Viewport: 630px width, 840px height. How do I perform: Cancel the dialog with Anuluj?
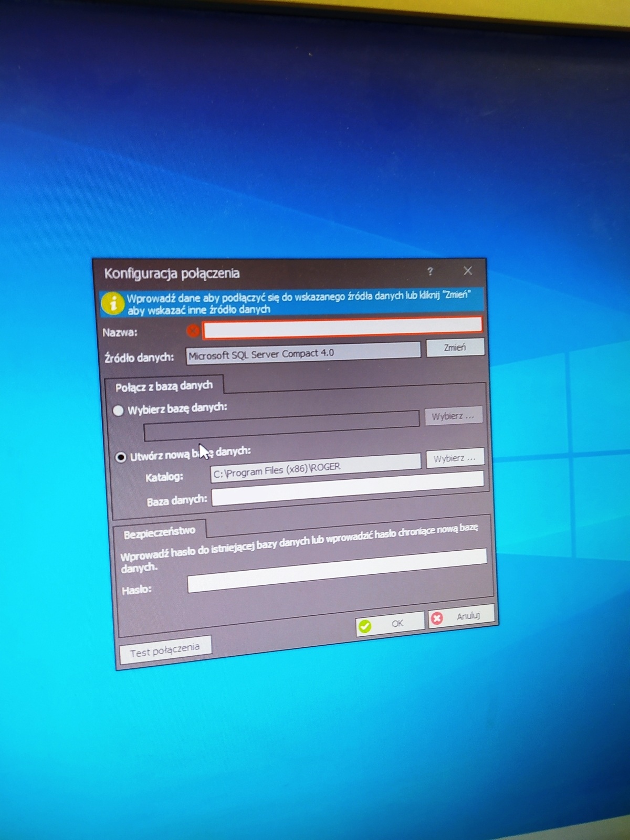point(461,617)
